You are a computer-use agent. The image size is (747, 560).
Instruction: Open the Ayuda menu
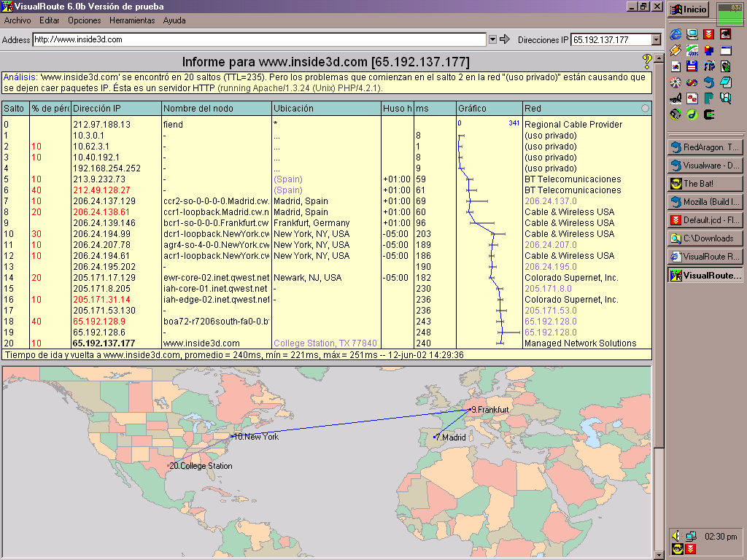tap(174, 20)
